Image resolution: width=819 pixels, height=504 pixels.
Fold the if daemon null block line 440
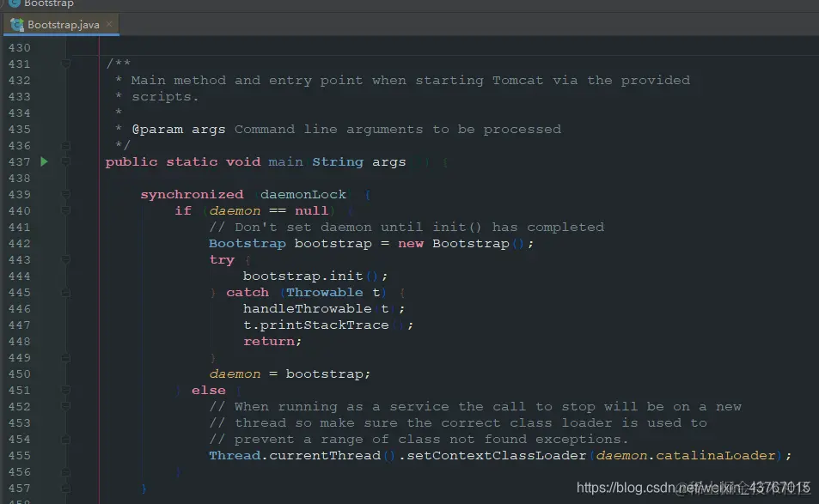(x=66, y=210)
